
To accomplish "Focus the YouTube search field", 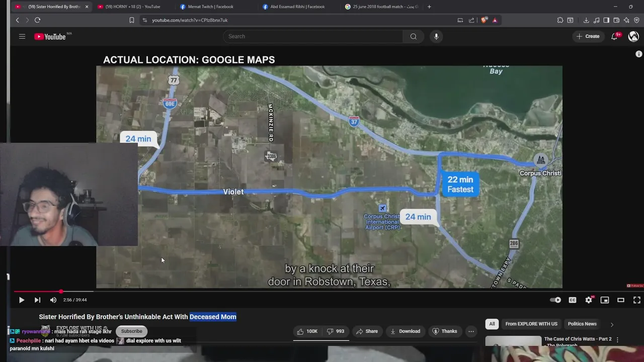I will pyautogui.click(x=313, y=36).
